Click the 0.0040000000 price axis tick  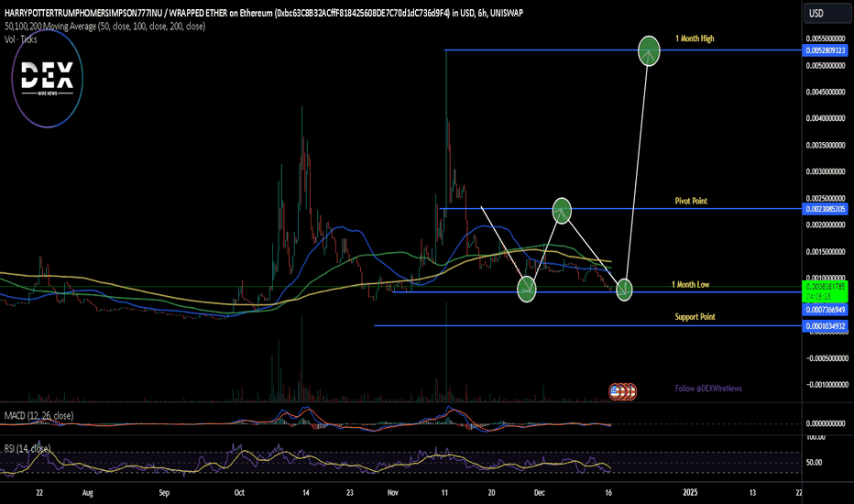point(826,118)
